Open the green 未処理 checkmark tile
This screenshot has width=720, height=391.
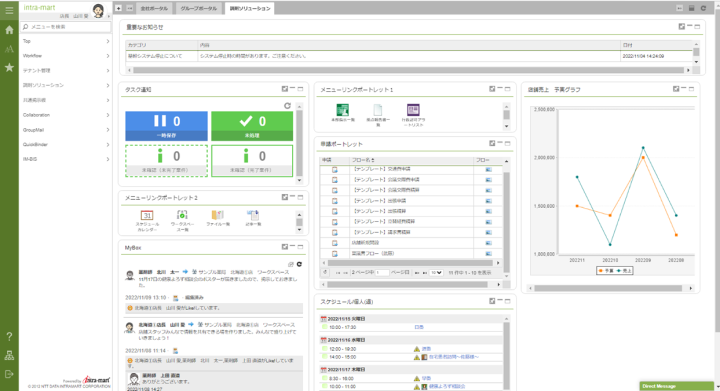(252, 126)
